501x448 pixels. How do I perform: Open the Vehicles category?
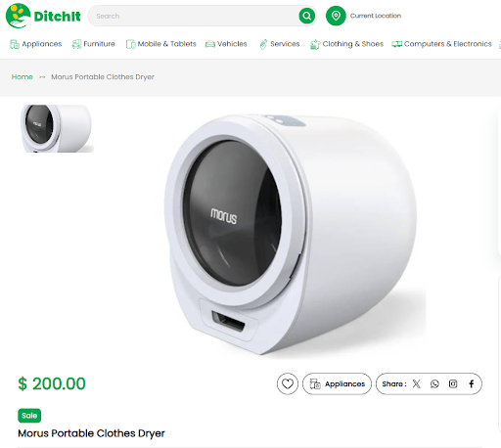(x=226, y=44)
